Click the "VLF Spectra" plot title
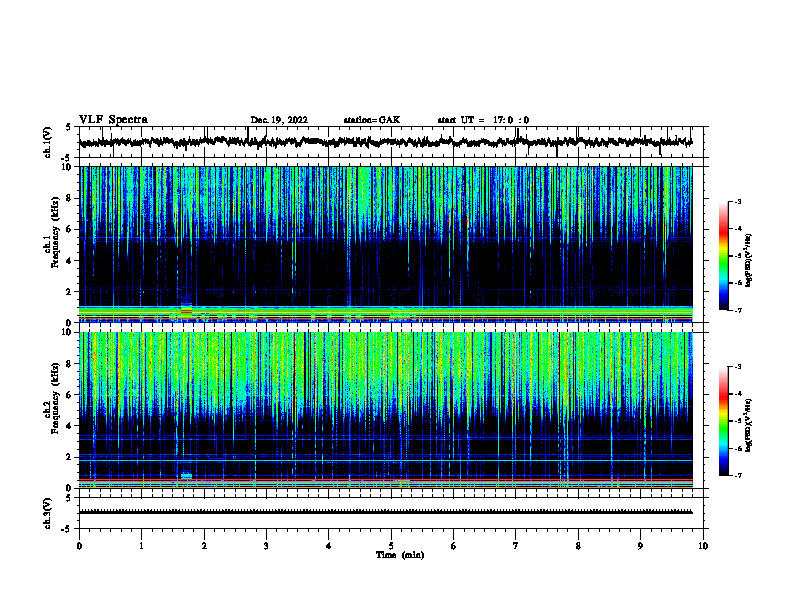The height and width of the screenshot is (612, 792). tap(113, 120)
